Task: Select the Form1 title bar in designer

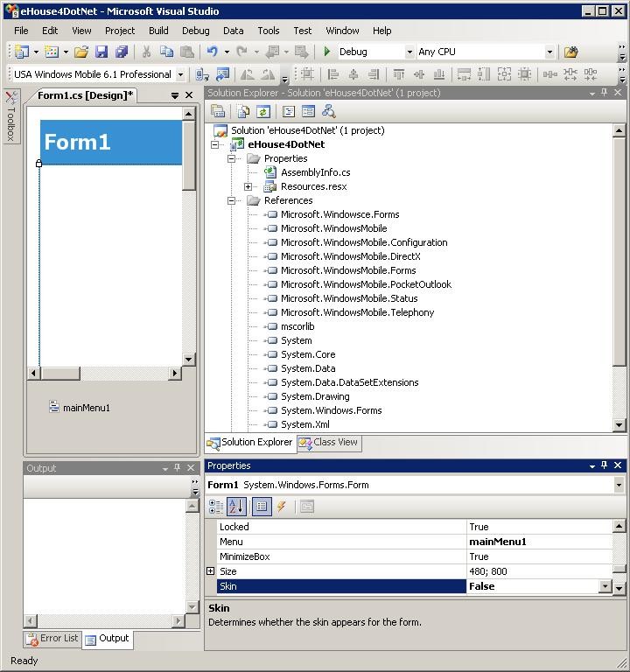Action: point(111,143)
